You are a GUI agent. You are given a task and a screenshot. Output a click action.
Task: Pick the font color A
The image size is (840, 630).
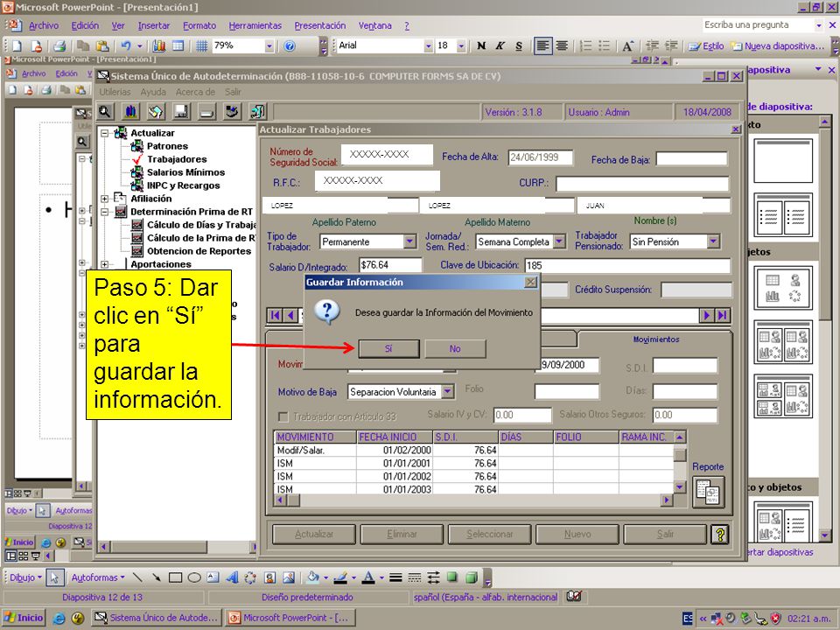(x=368, y=577)
